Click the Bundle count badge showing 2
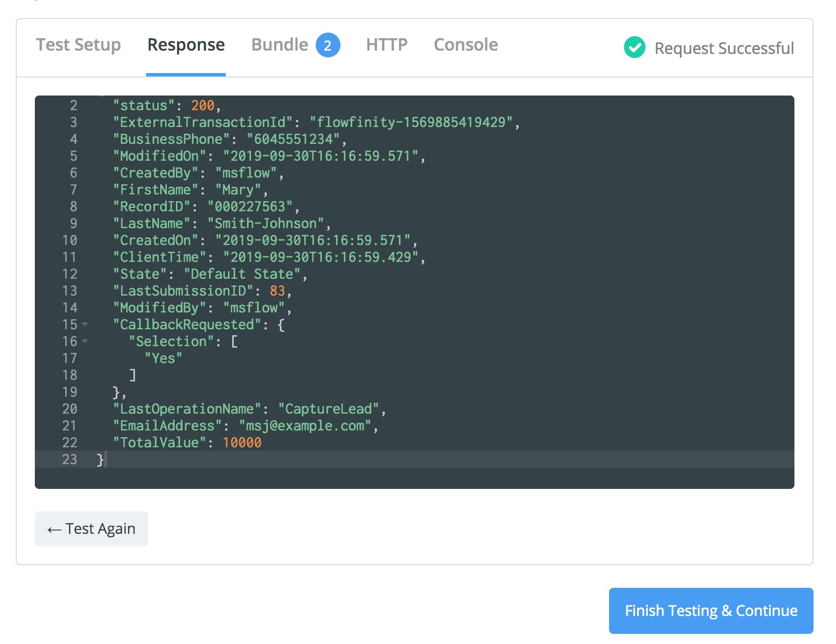Viewport: 836px width, 644px height. coord(328,46)
